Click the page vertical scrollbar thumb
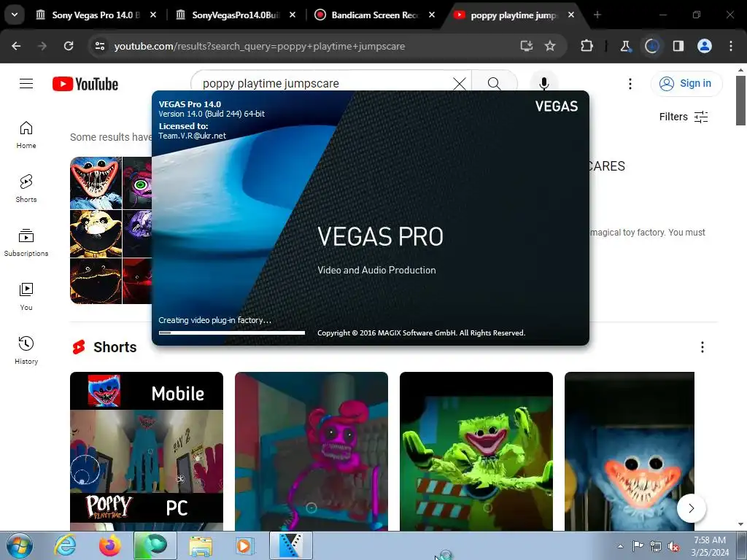 tap(740, 100)
